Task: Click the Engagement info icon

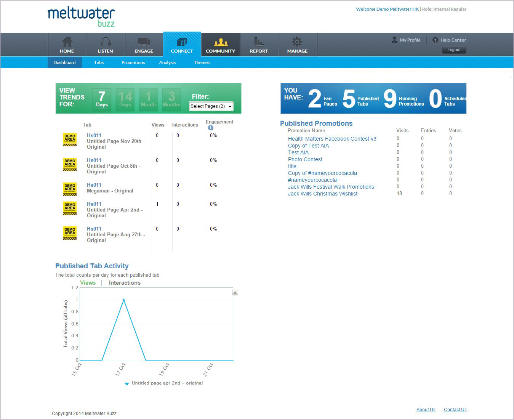Action: [x=211, y=128]
